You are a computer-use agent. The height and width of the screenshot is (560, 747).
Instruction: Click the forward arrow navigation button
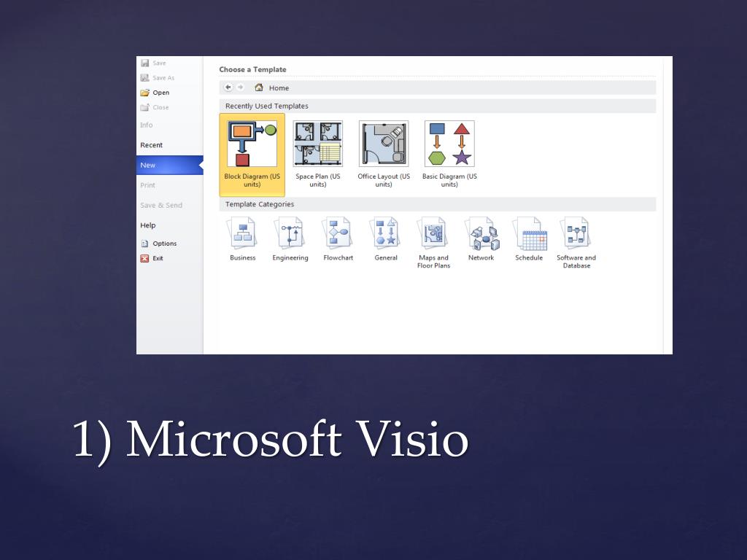tap(241, 87)
